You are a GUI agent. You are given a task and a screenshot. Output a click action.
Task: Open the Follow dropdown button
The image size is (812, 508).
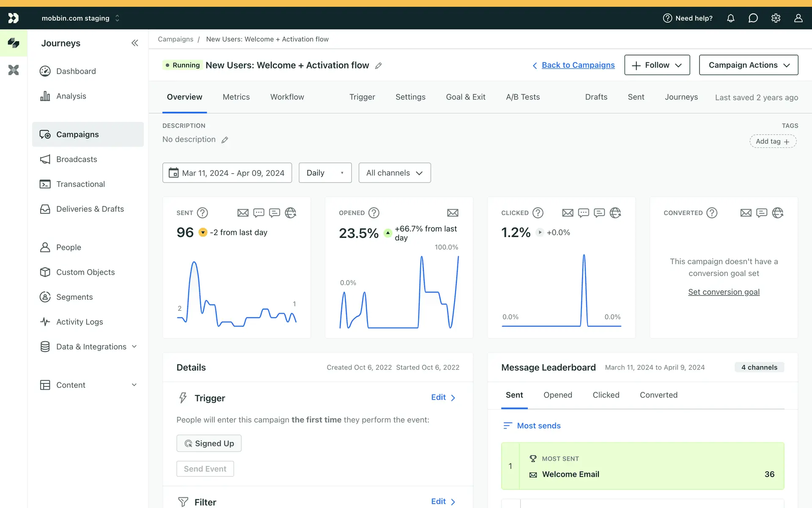tap(657, 65)
